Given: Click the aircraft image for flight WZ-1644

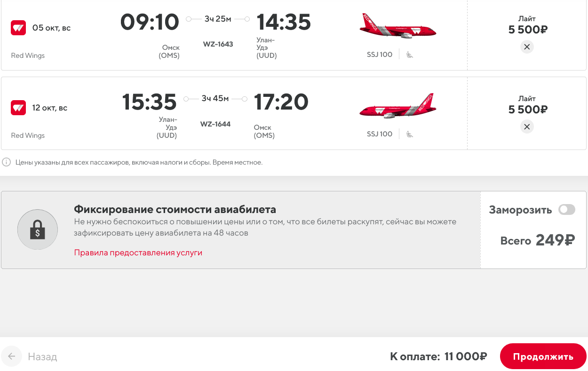Looking at the screenshot, I should pyautogui.click(x=398, y=107).
